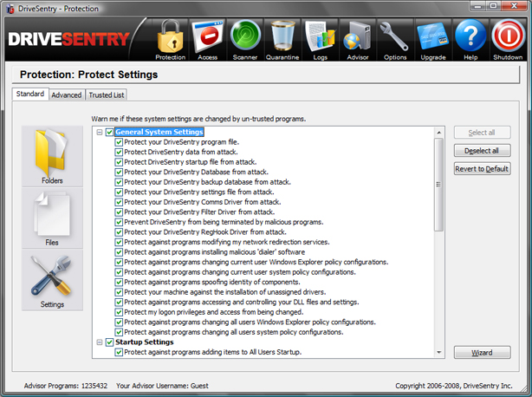Image resolution: width=532 pixels, height=397 pixels.
Task: Select current user Windows Explorer policy row
Action: click(x=256, y=262)
